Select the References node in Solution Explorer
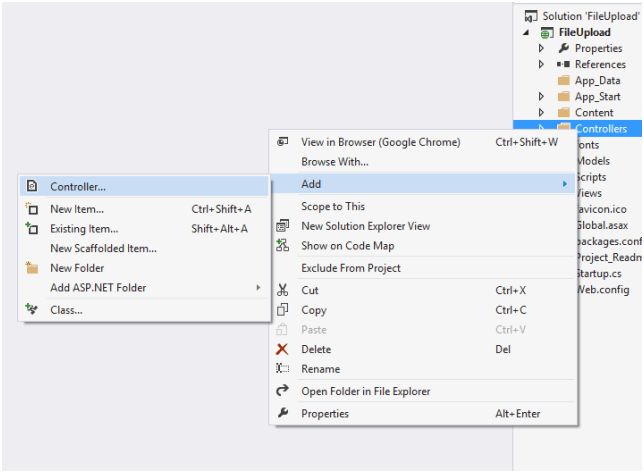Screen dimensions: 644x473 click(x=598, y=64)
